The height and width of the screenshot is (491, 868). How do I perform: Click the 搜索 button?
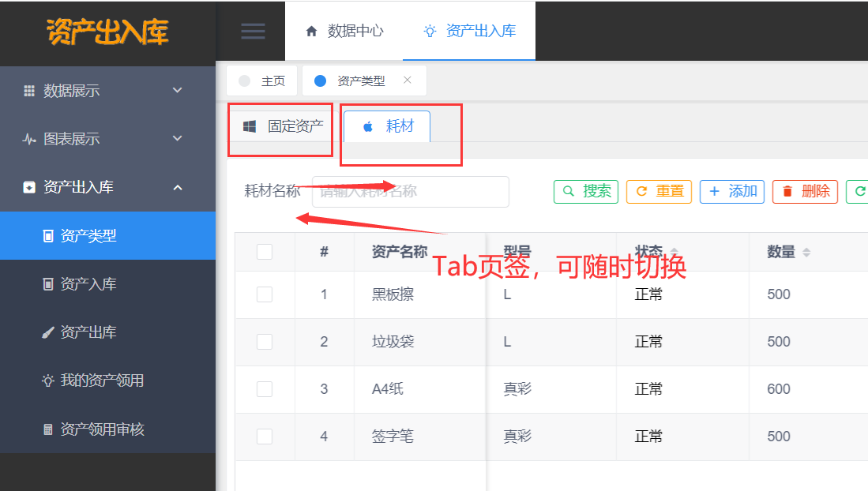pos(586,192)
